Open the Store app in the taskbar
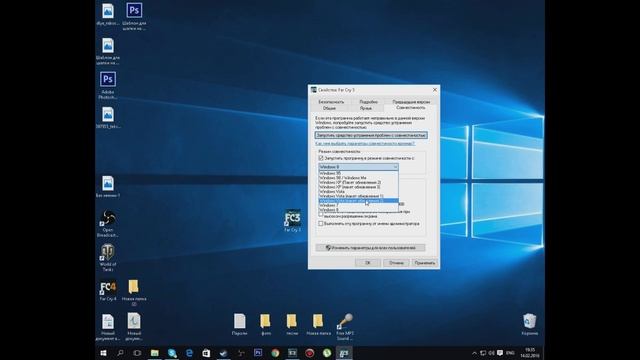640x360 pixels. pos(206,353)
